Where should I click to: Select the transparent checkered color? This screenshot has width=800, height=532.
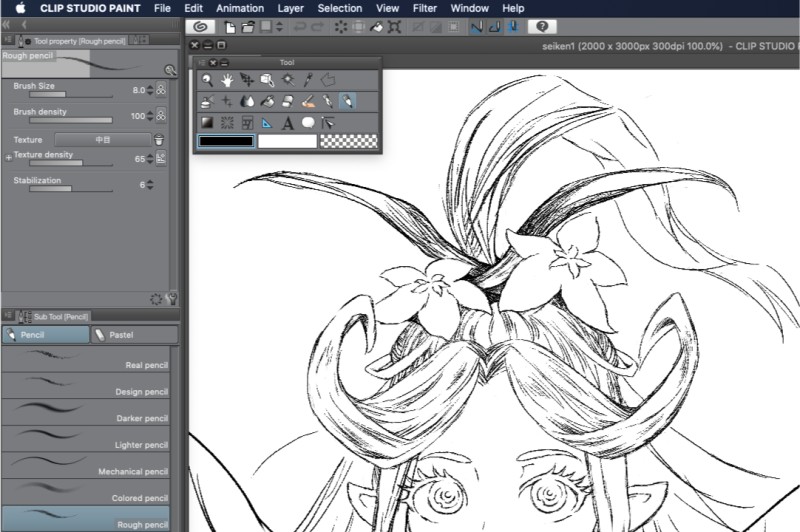[x=348, y=142]
